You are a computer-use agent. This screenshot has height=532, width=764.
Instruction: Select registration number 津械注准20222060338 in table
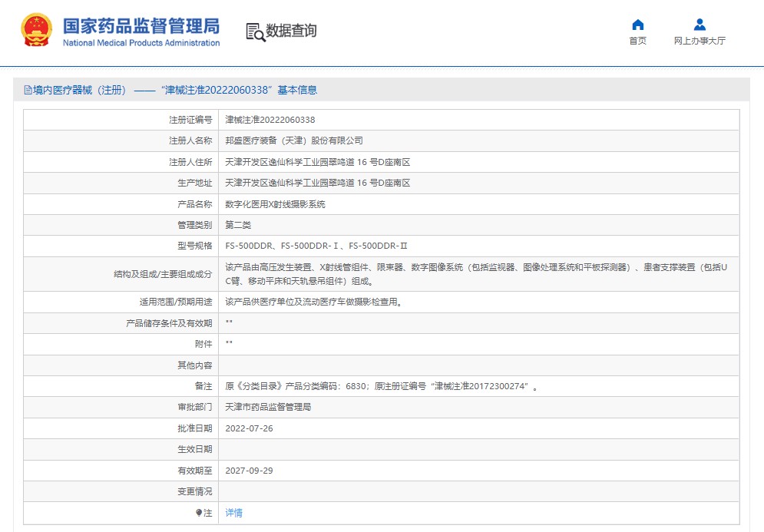pos(270,120)
